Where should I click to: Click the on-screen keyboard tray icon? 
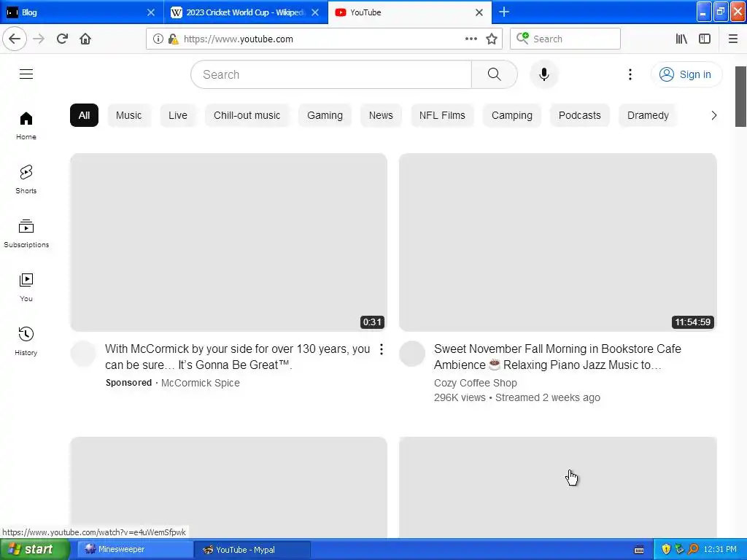[x=639, y=550]
